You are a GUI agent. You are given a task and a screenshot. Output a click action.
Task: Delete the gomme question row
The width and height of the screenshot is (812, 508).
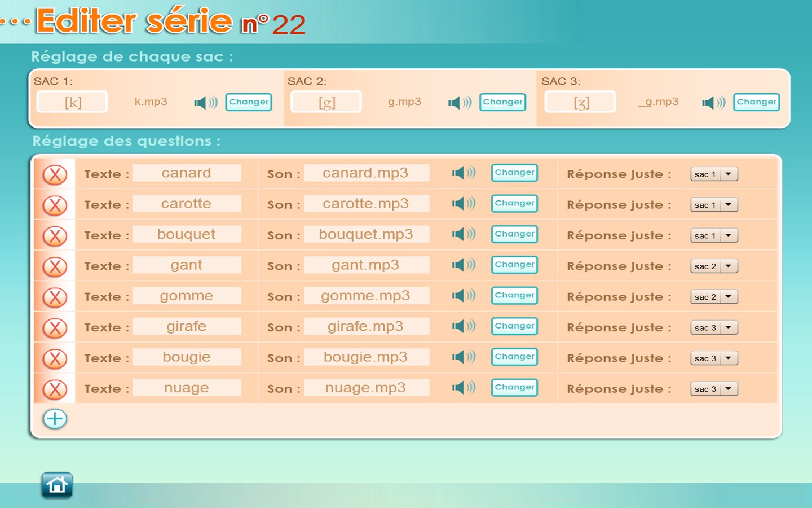point(55,297)
